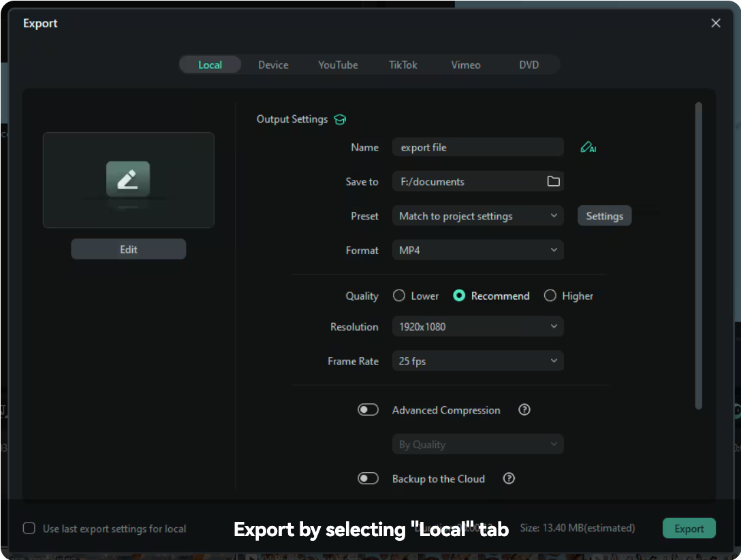Switch to the Vimeo tab
The image size is (741, 560).
point(465,65)
